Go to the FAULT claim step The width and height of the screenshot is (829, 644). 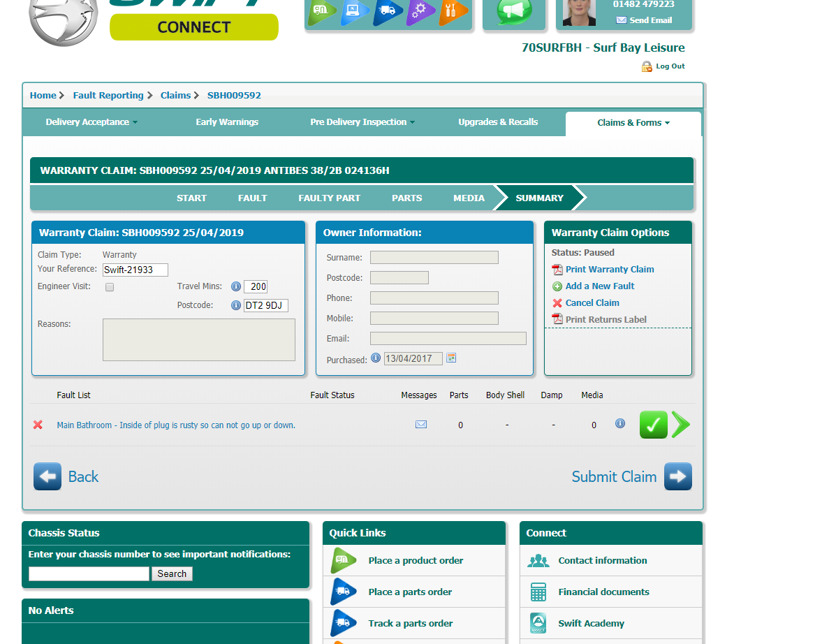coord(252,198)
